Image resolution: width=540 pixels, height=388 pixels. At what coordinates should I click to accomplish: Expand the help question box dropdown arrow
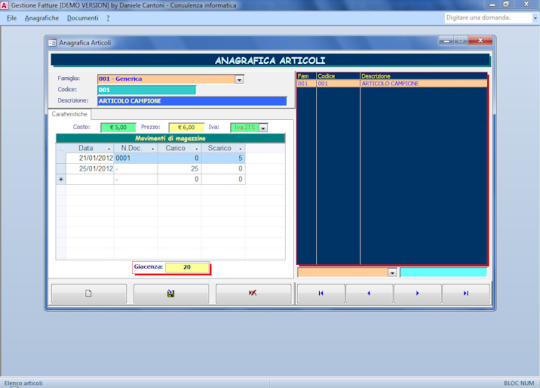pos(535,18)
